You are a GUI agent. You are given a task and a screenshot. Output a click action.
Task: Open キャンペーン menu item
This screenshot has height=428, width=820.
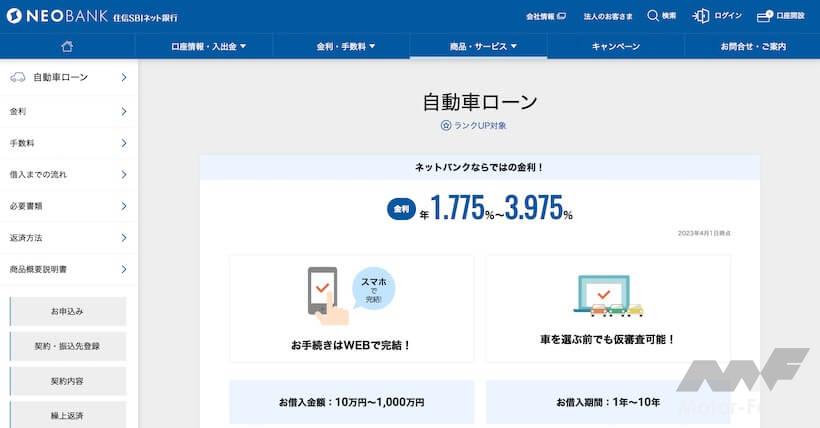tap(616, 47)
